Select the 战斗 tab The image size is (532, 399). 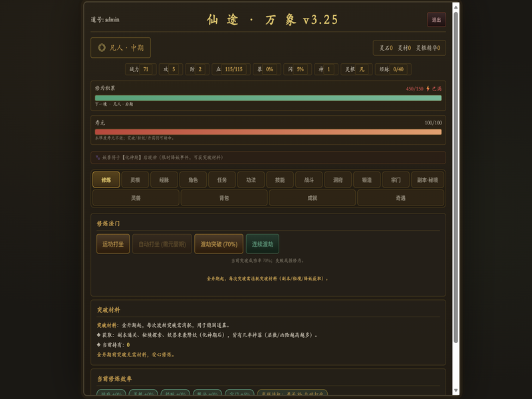(309, 180)
